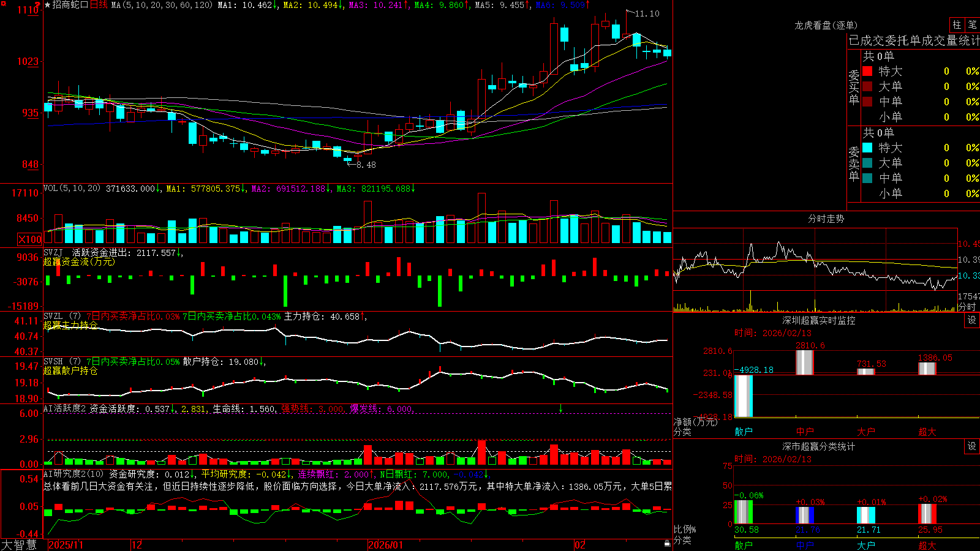Viewport: 980px width, 551px height.
Task: Click the 深市超赢分类统计 panel title
Action: click(819, 446)
